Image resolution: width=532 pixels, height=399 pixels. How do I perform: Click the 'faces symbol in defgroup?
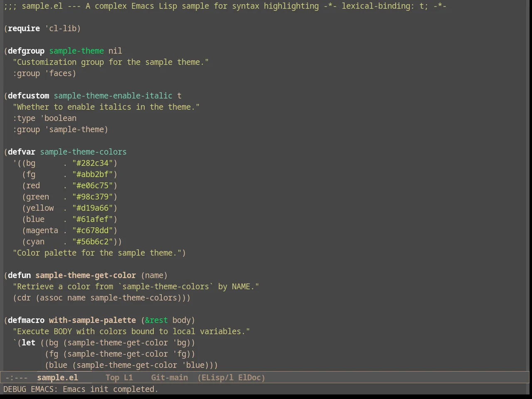[x=58, y=73]
